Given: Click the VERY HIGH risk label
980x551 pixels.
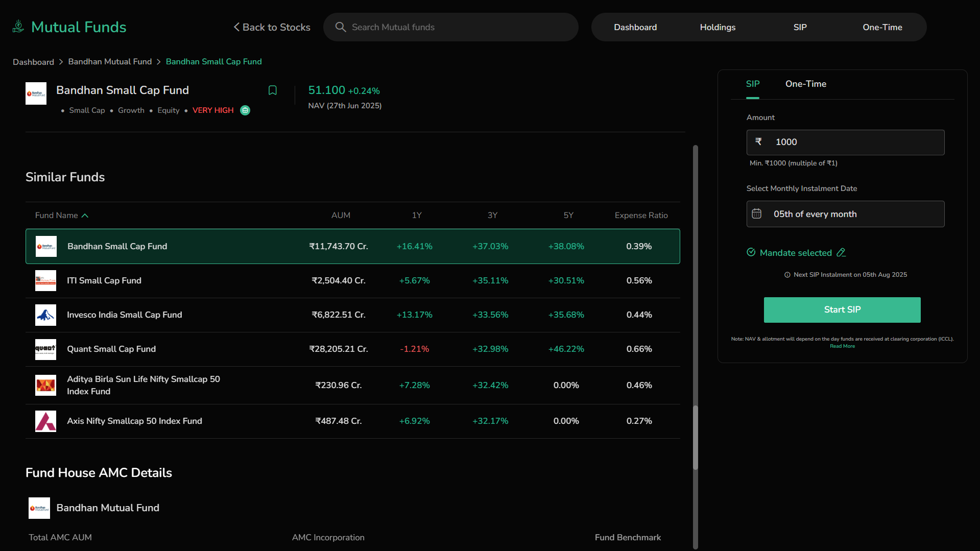Looking at the screenshot, I should point(213,110).
